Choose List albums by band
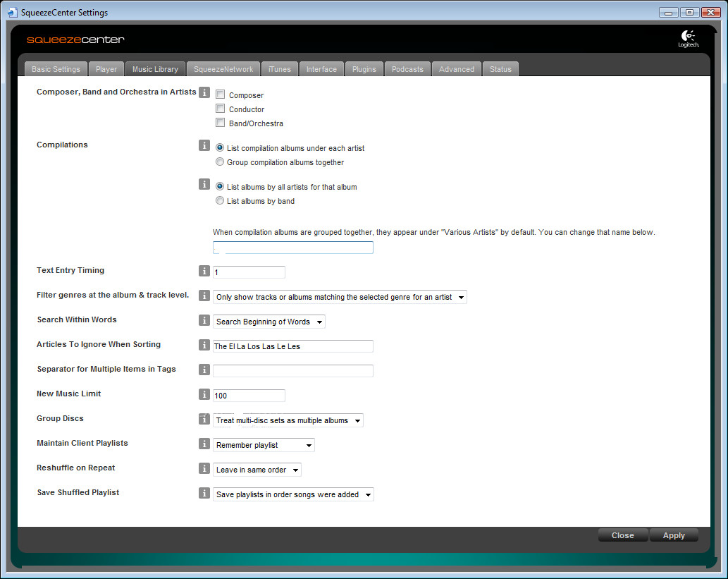Screen dimensions: 728x579 click(220, 200)
